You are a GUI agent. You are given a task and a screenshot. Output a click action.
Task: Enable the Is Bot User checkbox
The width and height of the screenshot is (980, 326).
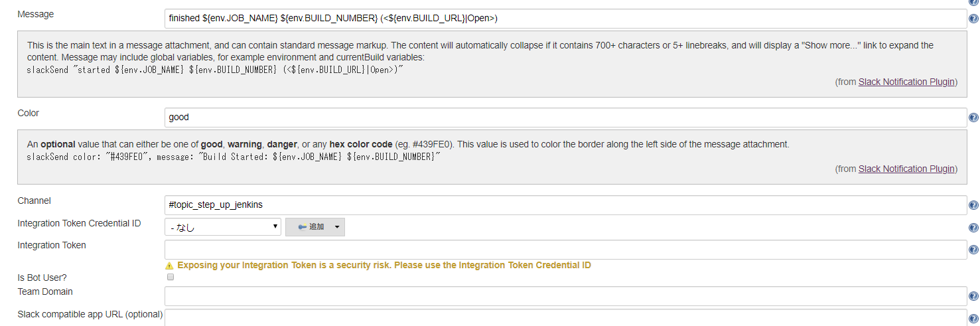171,277
